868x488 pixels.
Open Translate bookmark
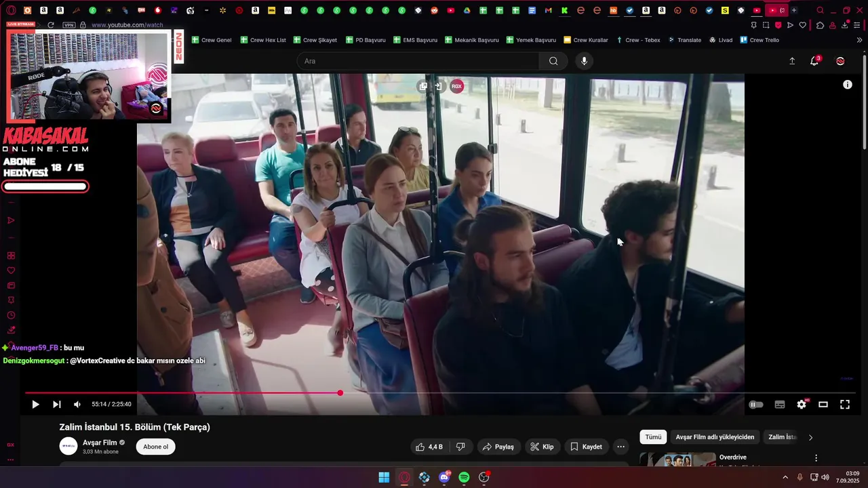point(684,40)
